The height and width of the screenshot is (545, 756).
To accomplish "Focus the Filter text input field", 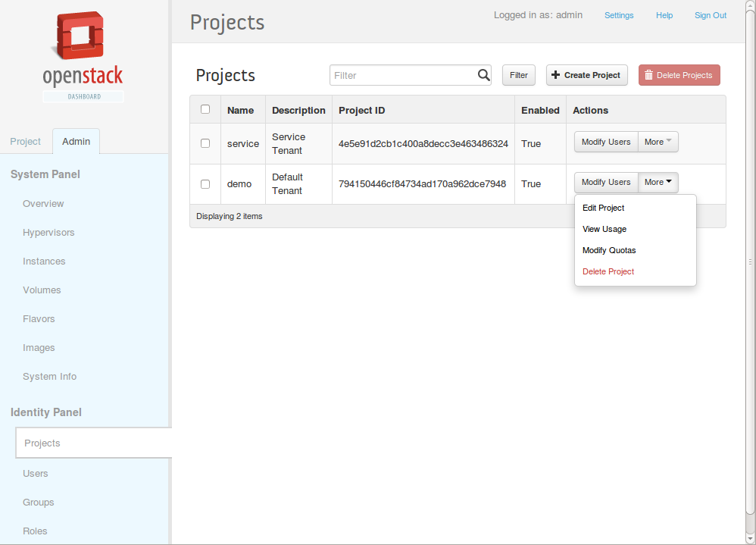I will [404, 75].
